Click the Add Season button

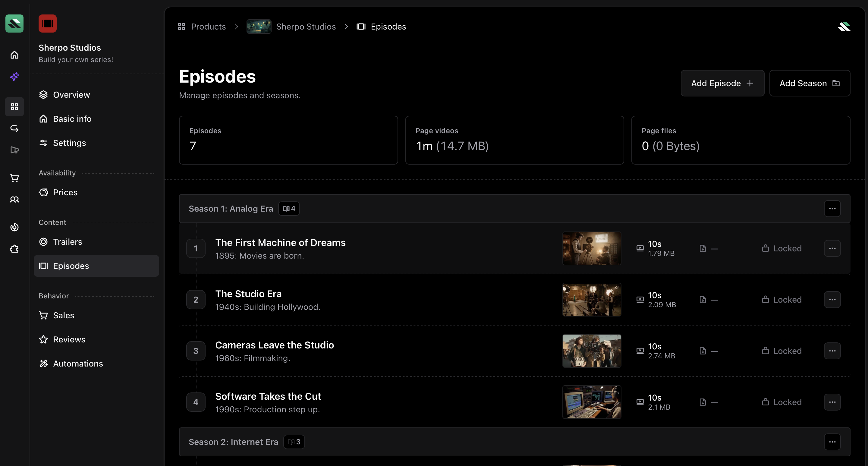tap(810, 83)
